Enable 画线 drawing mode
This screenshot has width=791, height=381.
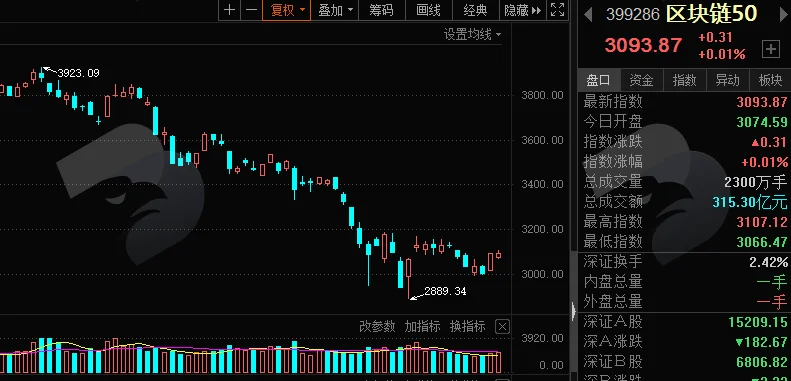tap(428, 10)
